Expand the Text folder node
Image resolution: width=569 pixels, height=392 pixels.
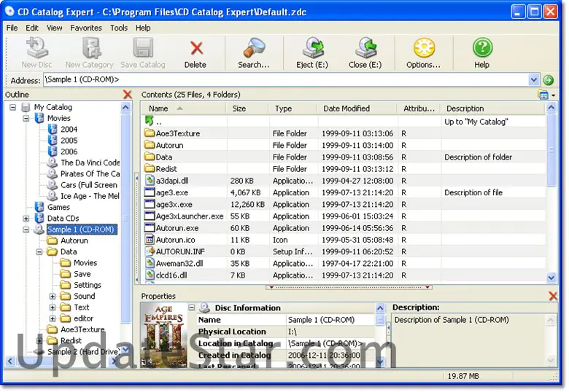[x=53, y=307]
